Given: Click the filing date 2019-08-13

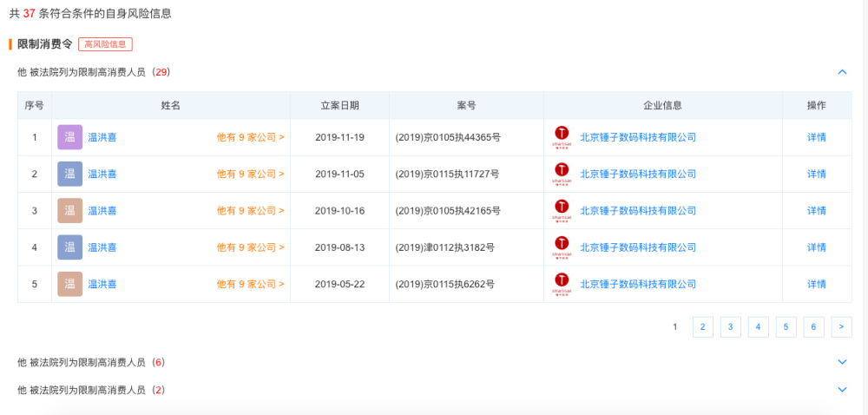Looking at the screenshot, I should [x=340, y=247].
